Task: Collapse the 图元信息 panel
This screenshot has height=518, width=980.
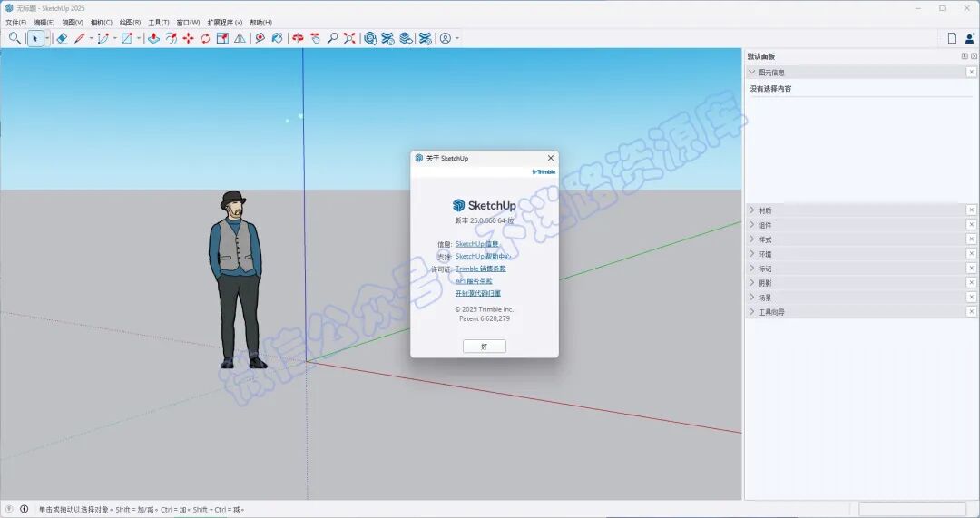Action: tap(752, 73)
